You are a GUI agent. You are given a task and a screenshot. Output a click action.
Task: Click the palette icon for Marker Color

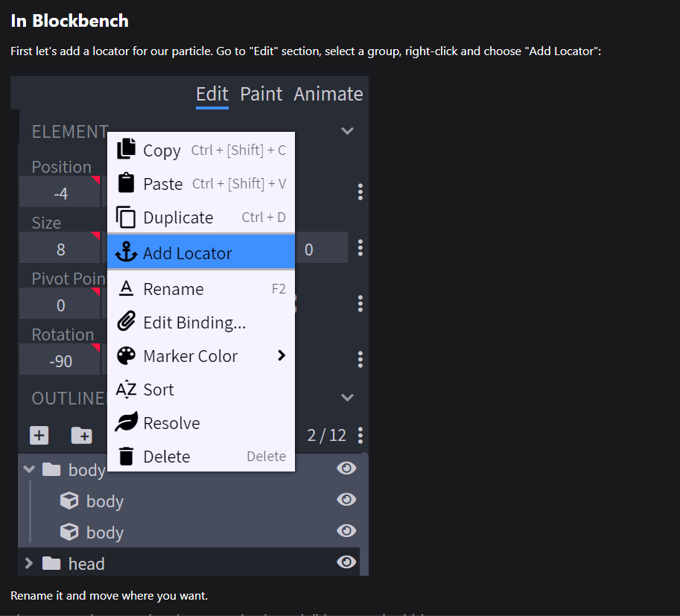point(126,356)
